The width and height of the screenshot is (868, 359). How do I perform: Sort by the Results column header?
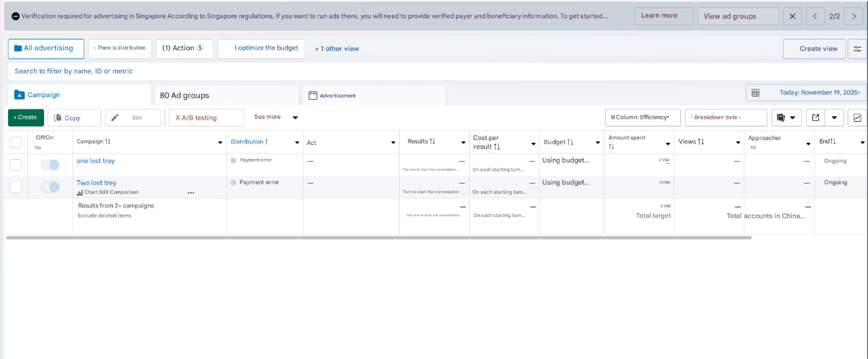coord(421,141)
